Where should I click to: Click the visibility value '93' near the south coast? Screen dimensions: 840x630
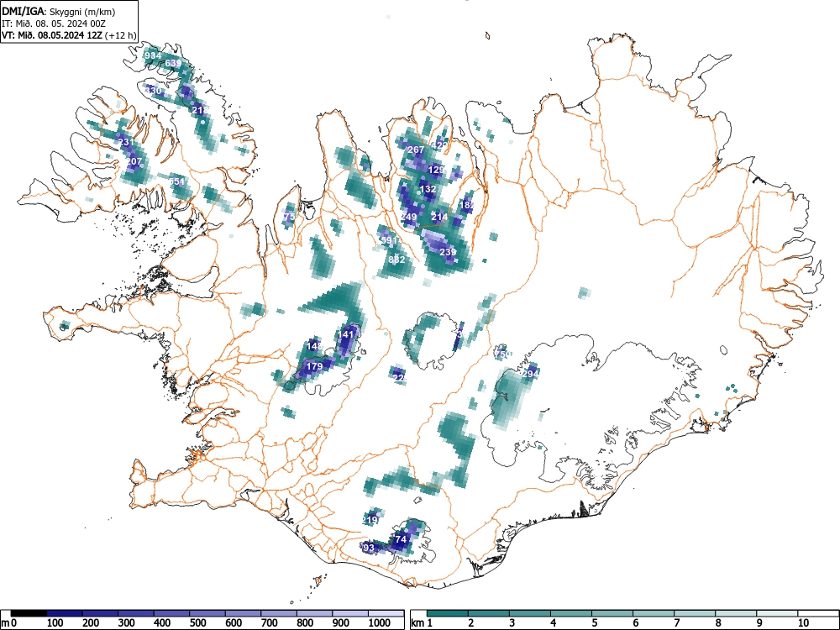click(x=369, y=548)
